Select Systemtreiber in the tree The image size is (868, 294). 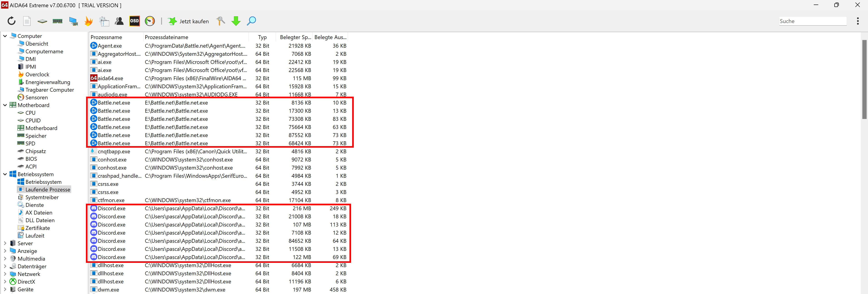(x=42, y=197)
